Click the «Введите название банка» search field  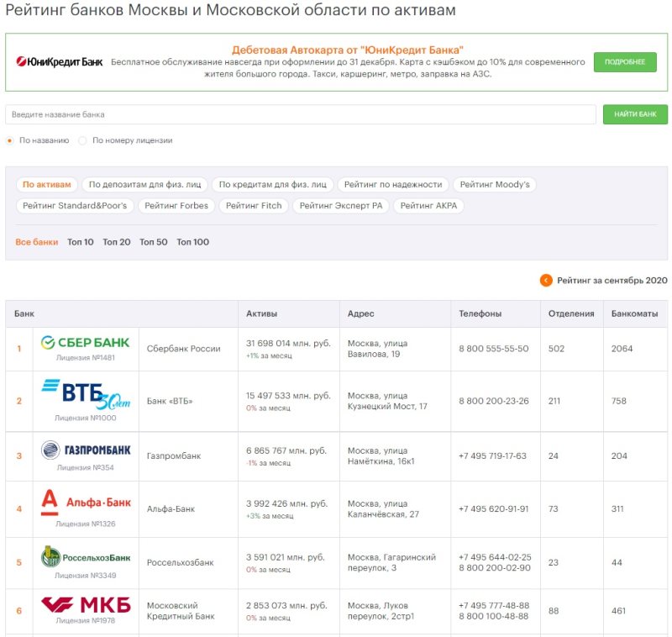click(301, 114)
